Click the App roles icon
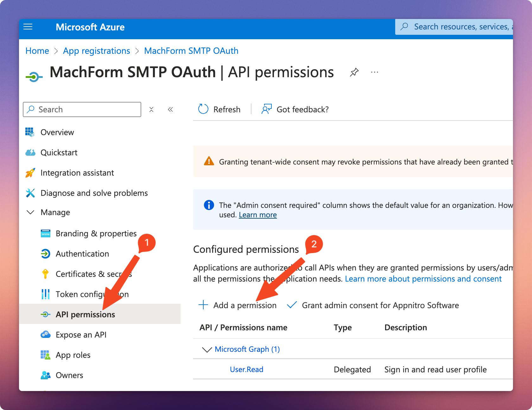 [46, 355]
